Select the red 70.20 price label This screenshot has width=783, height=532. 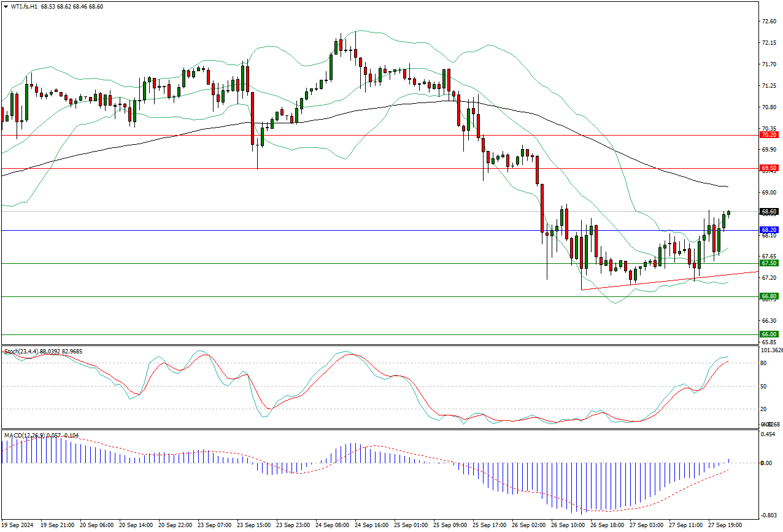(x=769, y=135)
